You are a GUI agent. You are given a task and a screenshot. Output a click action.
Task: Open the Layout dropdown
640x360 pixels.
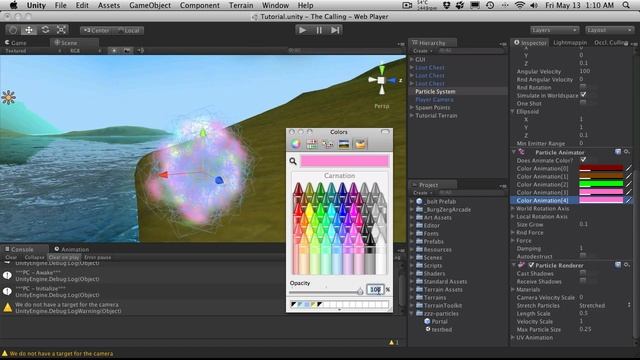tap(608, 30)
